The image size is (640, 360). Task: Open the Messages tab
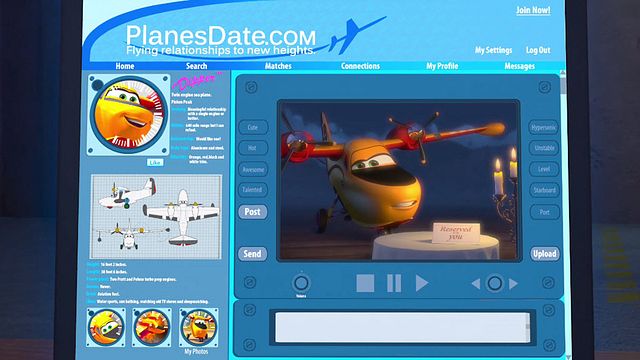(519, 66)
